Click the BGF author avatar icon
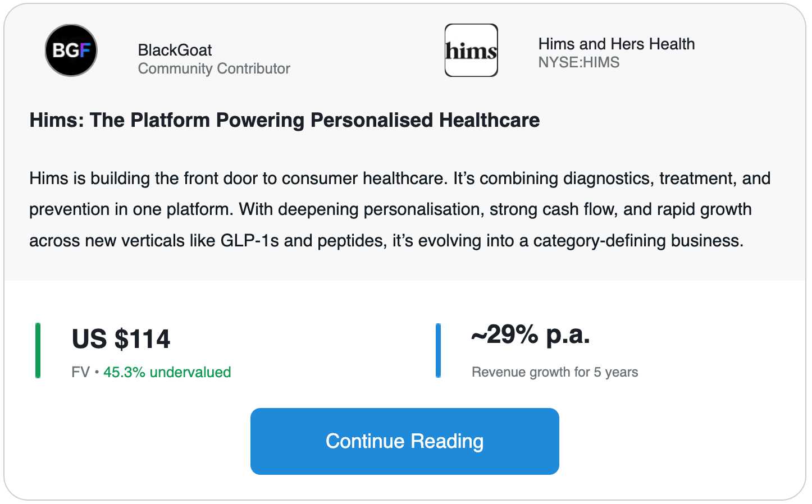Viewport: 812px width, 504px height. point(71,51)
